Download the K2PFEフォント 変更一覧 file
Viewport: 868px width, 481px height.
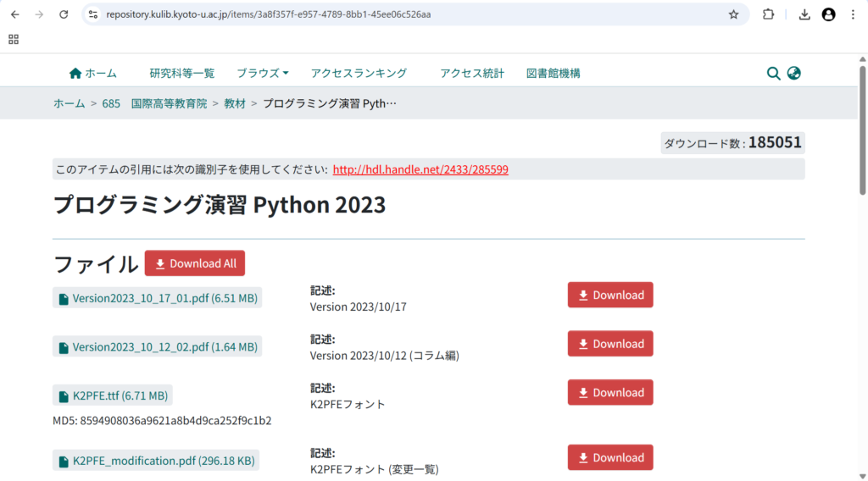pyautogui.click(x=610, y=457)
